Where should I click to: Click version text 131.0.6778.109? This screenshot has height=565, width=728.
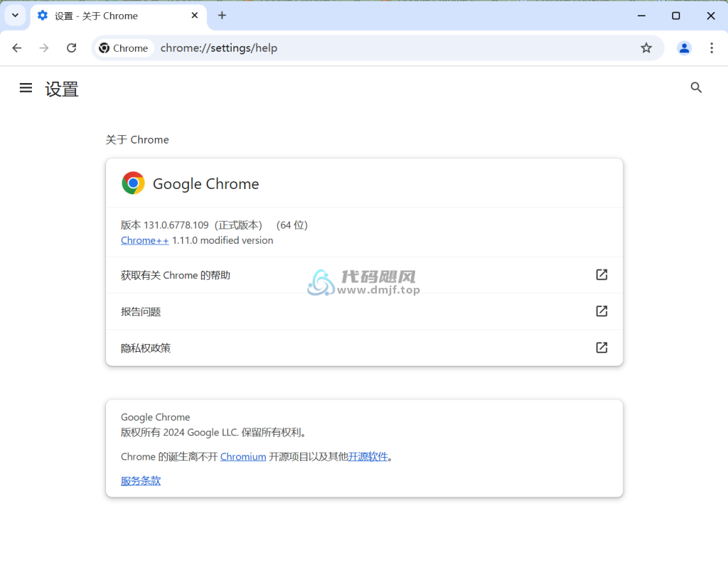[x=176, y=225]
